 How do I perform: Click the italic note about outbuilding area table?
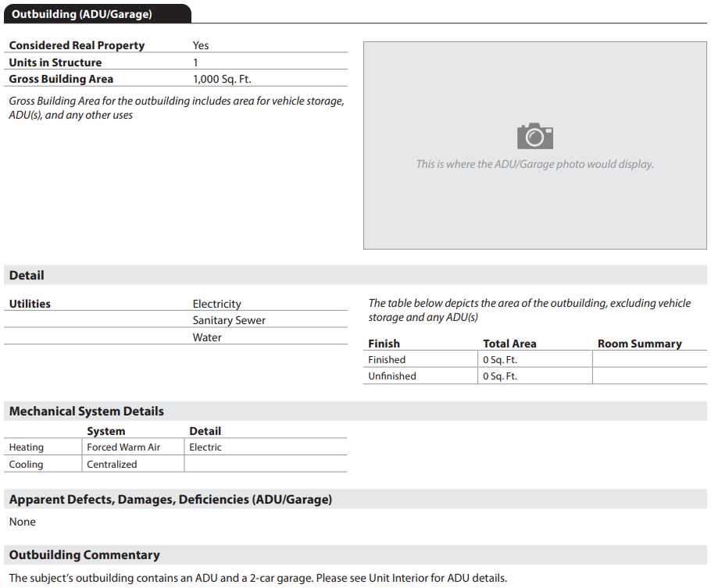coord(529,310)
